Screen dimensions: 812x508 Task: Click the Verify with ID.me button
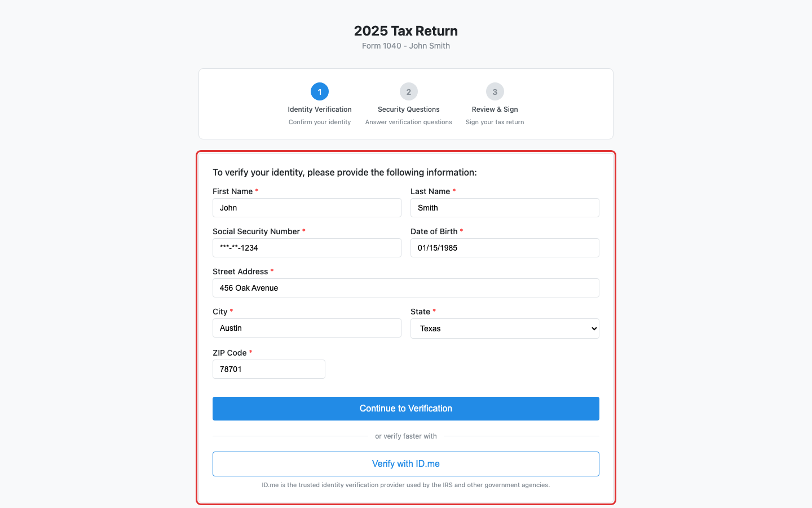[405, 463]
